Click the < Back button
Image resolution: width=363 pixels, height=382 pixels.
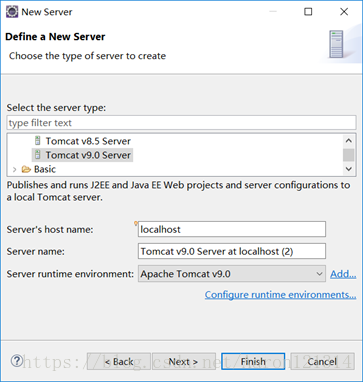(119, 362)
